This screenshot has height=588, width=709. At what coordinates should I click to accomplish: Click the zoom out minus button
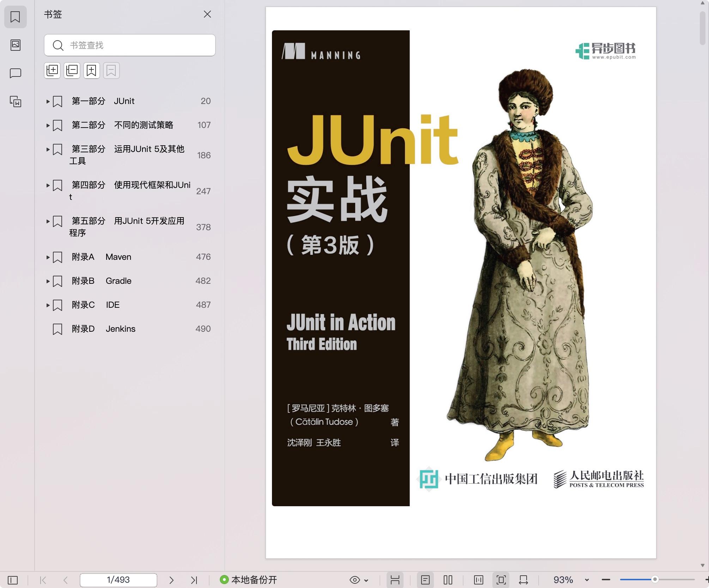coord(606,580)
